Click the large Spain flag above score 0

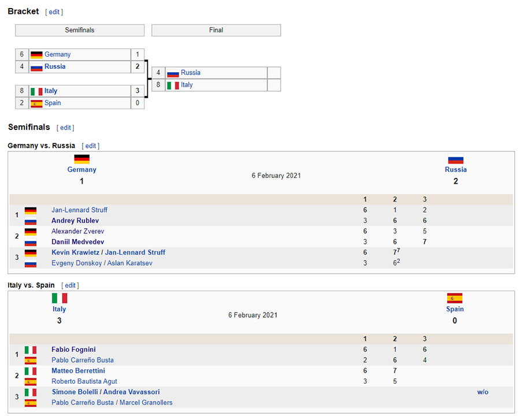click(x=454, y=298)
